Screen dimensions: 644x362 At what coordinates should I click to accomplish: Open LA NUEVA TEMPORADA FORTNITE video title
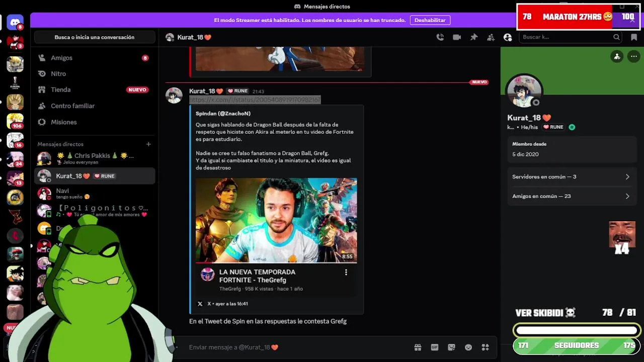[257, 276]
